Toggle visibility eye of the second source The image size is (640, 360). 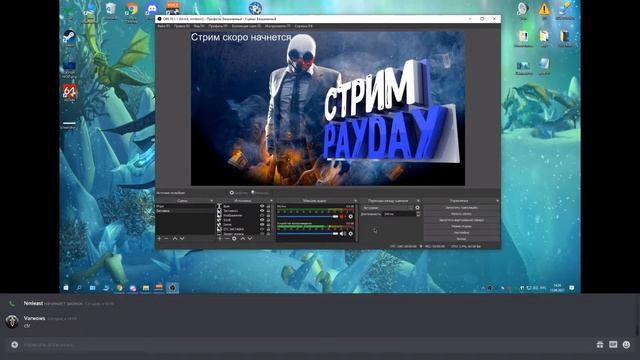click(262, 211)
